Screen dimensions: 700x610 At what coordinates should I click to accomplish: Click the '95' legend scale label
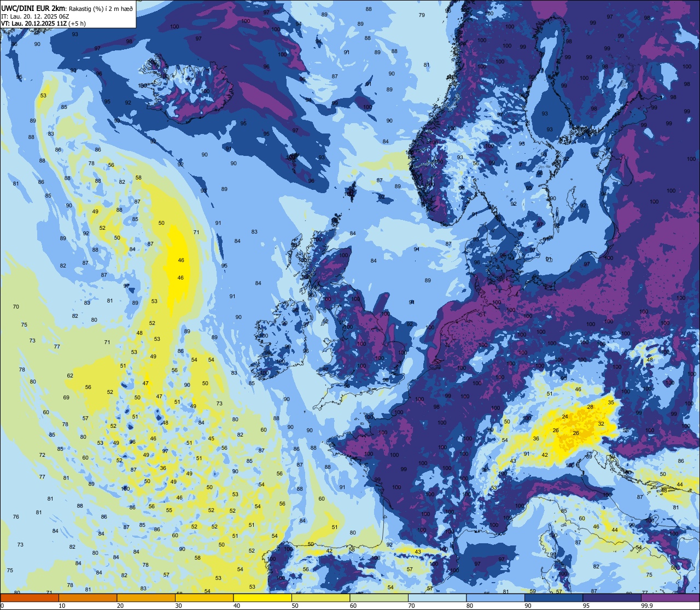586,606
